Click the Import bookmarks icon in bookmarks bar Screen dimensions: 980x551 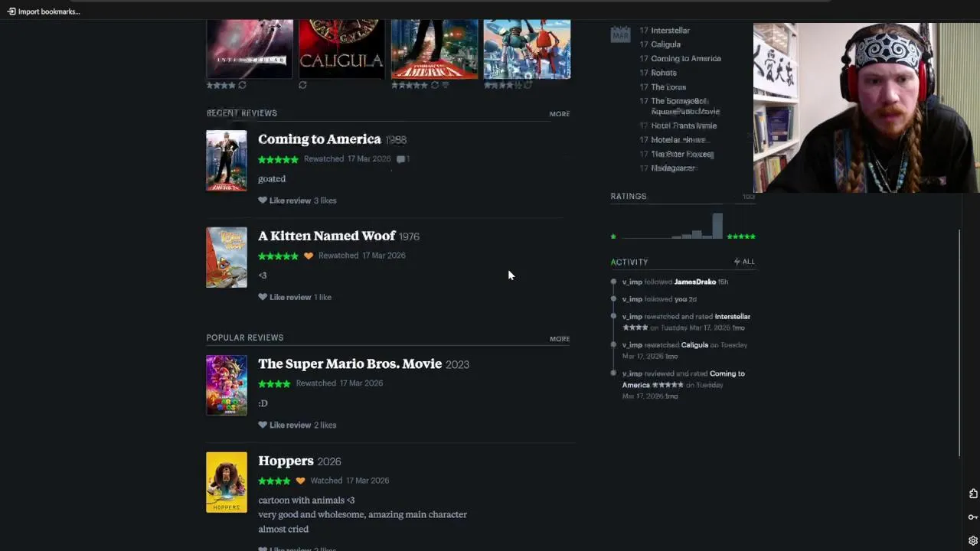pyautogui.click(x=11, y=11)
